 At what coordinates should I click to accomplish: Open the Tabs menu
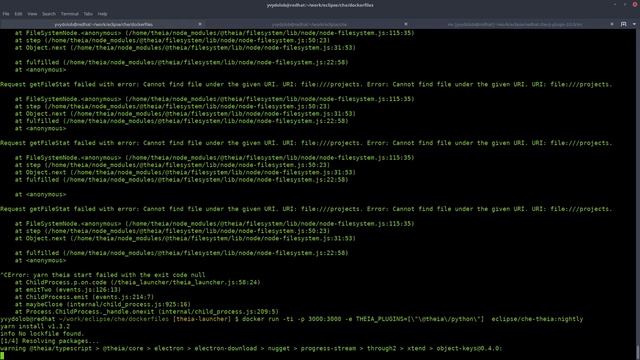(88, 14)
